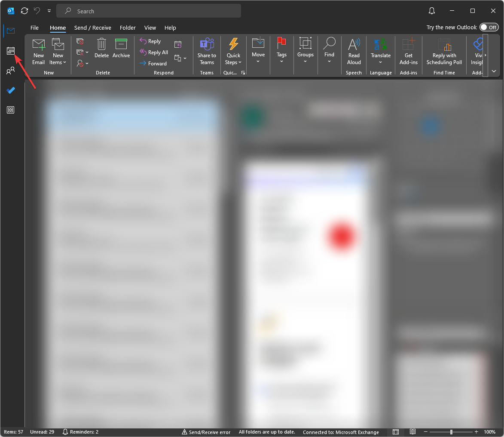The height and width of the screenshot is (437, 504).
Task: Switch to Mail view in sidebar
Action: (11, 31)
